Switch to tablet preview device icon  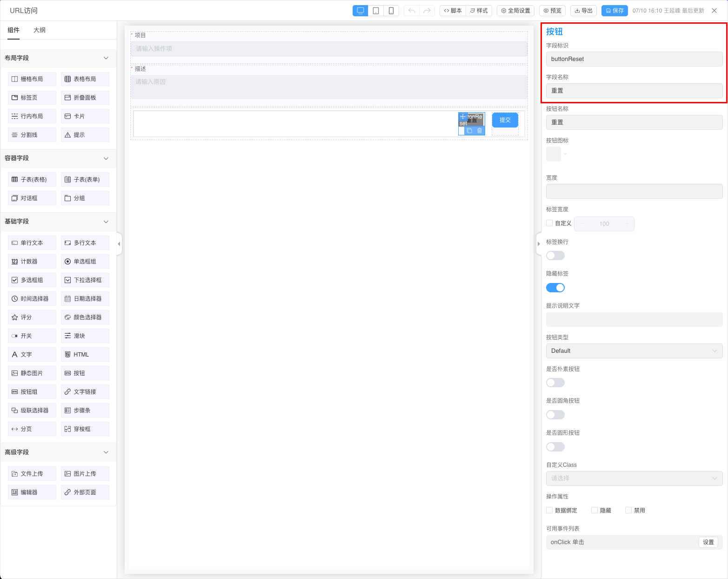click(x=376, y=11)
